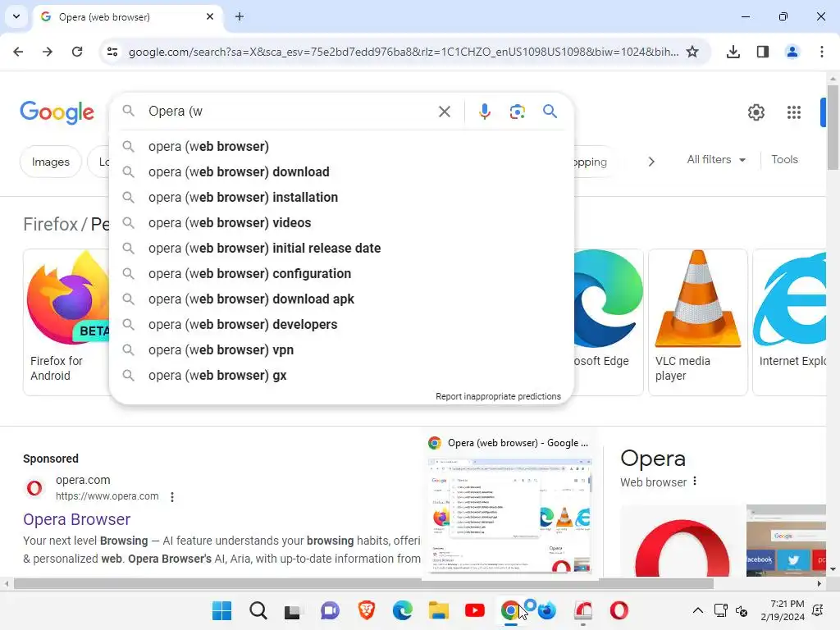Go to Google homepage via logo
Image resolution: width=840 pixels, height=630 pixels.
click(57, 112)
